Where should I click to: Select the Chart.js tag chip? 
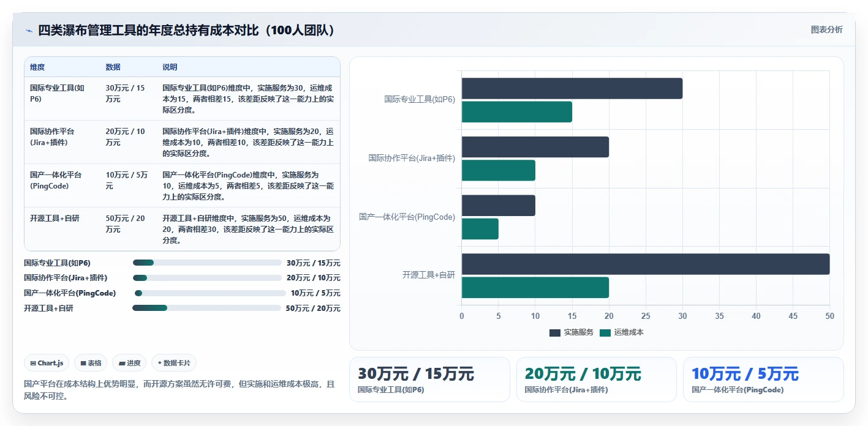(47, 363)
